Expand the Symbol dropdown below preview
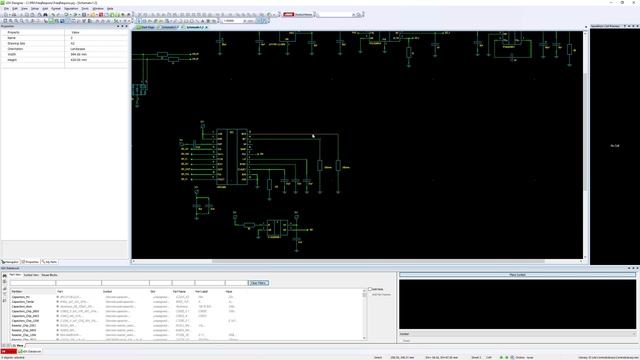Viewport: 640px width, 360px height. coord(633,334)
